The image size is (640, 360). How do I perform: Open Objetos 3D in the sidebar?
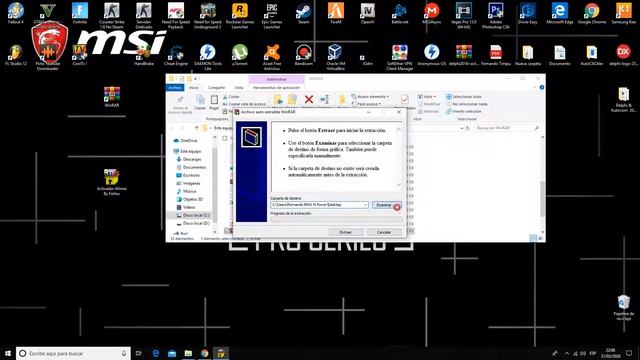tap(189, 199)
